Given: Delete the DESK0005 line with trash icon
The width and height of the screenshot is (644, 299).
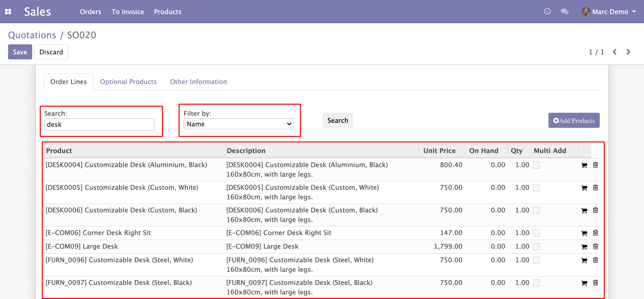Looking at the screenshot, I should [x=595, y=188].
